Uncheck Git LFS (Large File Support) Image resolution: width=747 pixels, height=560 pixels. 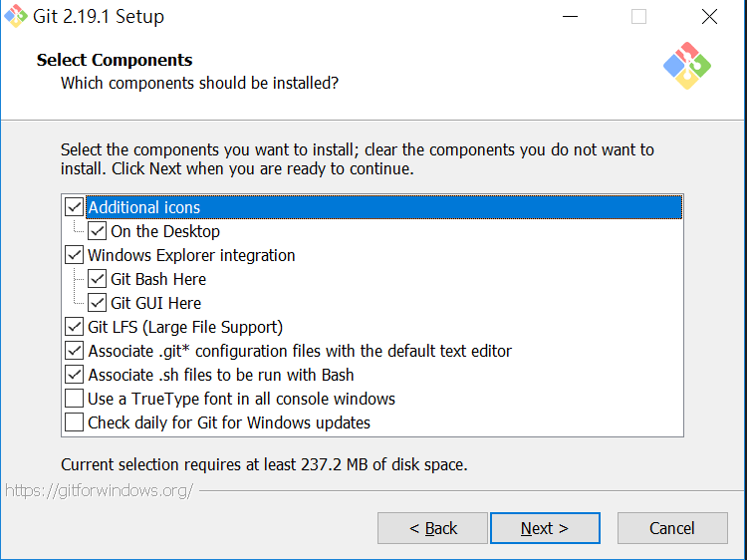pos(75,327)
